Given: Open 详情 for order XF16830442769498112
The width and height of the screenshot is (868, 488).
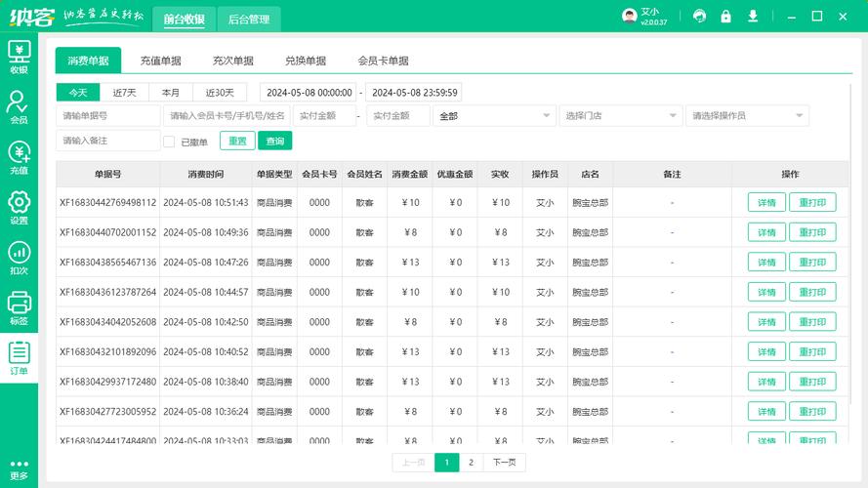Looking at the screenshot, I should tap(766, 202).
